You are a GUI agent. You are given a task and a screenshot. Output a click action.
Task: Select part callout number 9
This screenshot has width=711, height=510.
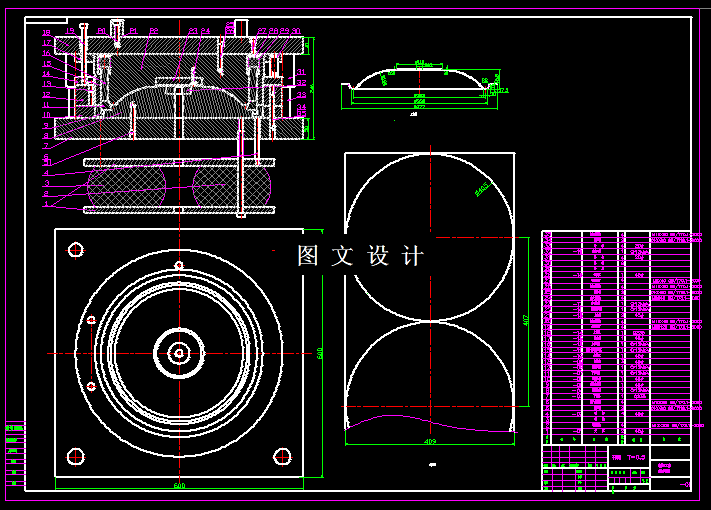click(46, 126)
